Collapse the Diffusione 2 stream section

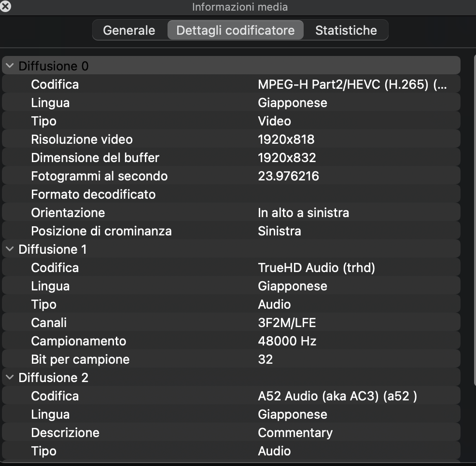click(x=10, y=378)
